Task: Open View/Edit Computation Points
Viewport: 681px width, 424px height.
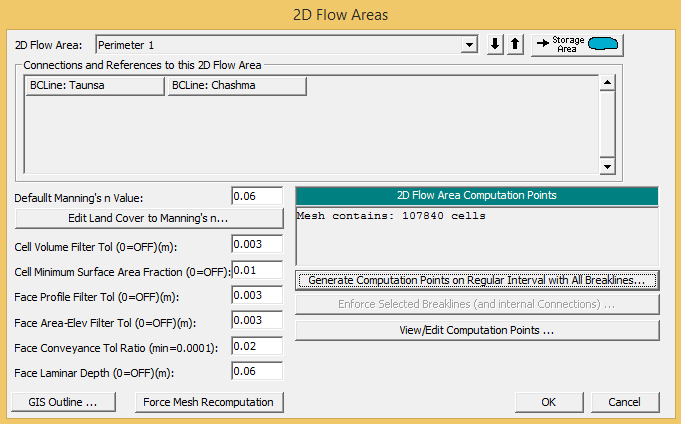Action: 477,329
